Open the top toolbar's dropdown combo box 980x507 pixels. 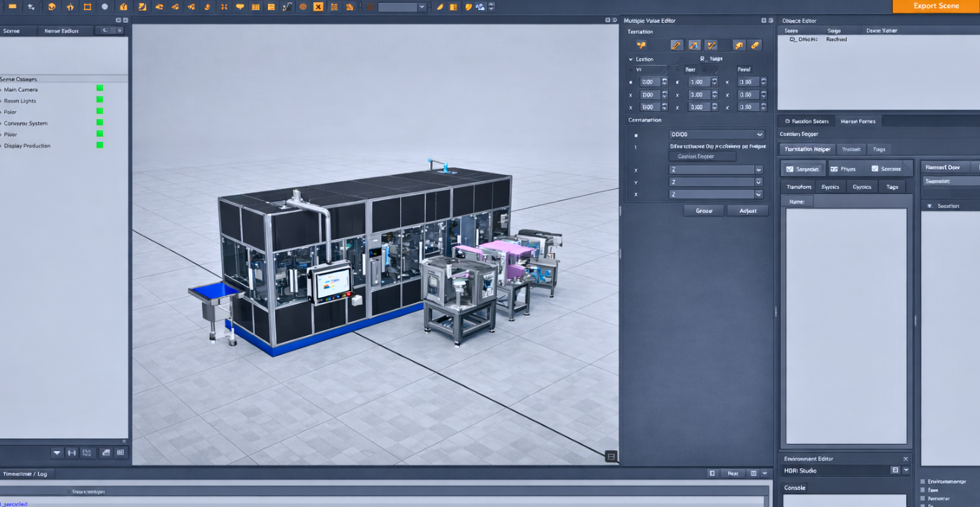pyautogui.click(x=402, y=7)
